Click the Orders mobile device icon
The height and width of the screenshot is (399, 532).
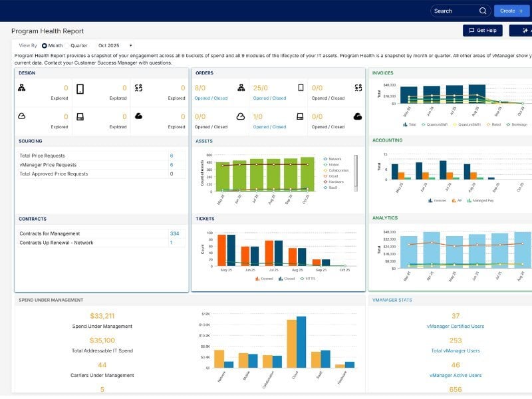coord(301,88)
